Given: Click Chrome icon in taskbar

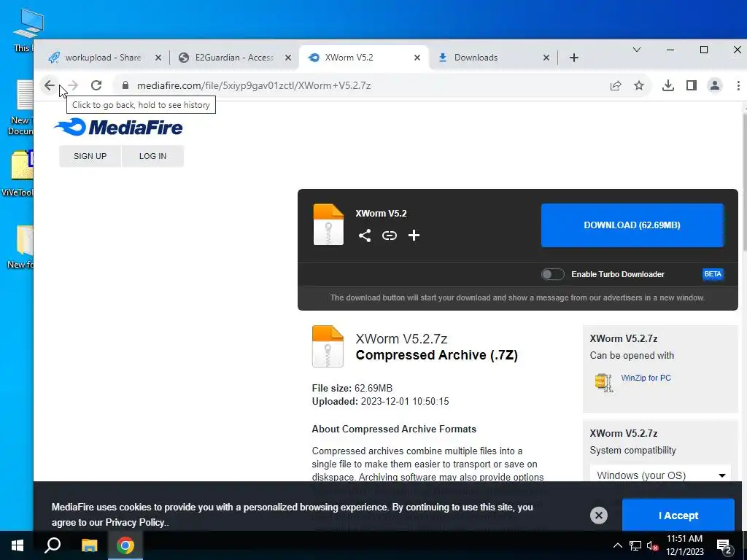Looking at the screenshot, I should point(125,545).
